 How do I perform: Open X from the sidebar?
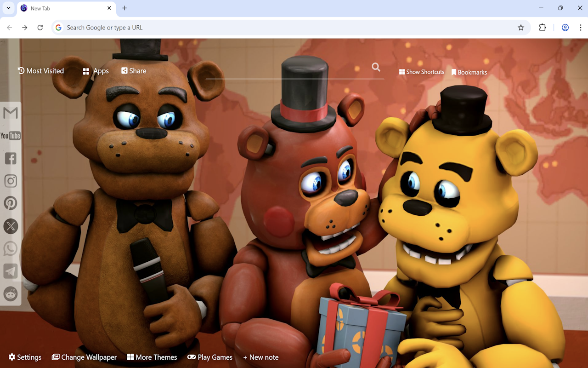[x=10, y=226]
